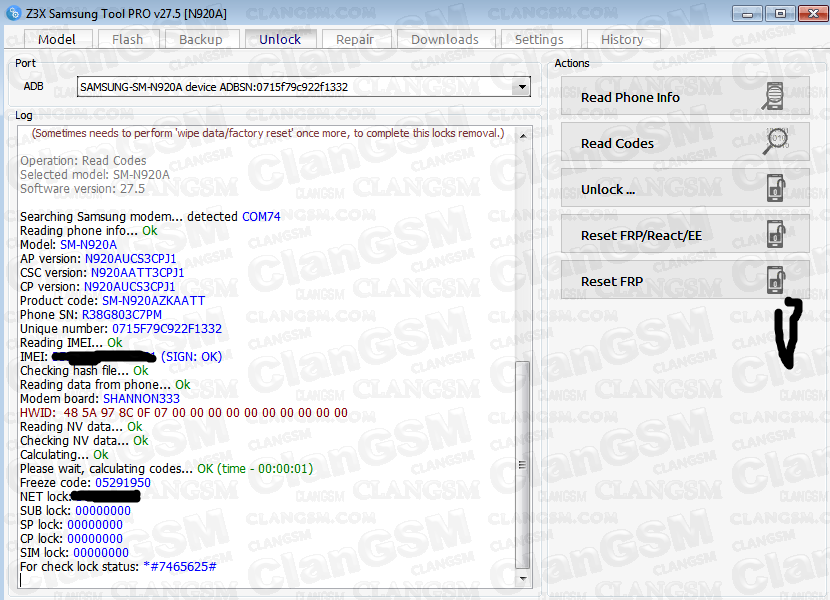
Task: Click the log scrollbar down arrow
Action: 523,578
